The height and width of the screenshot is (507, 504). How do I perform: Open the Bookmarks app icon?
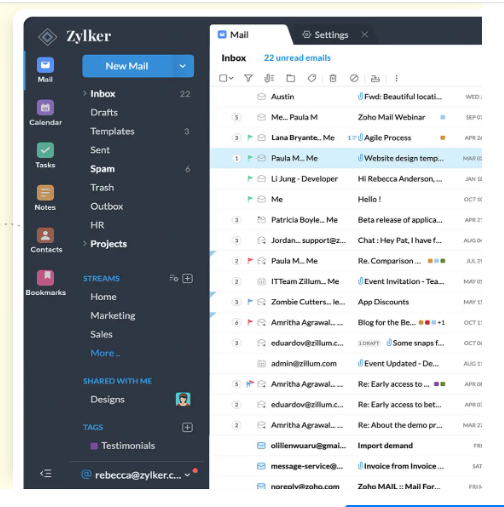coord(45,278)
